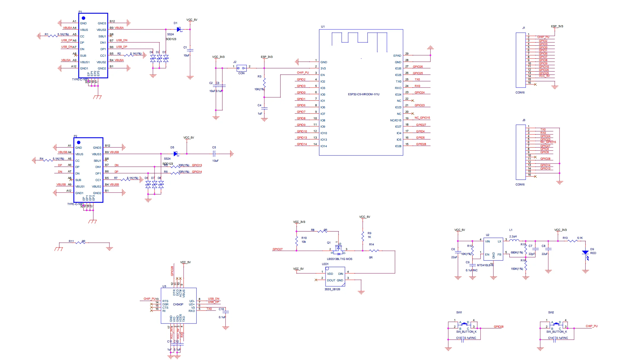This screenshot has width=644, height=360.
Task: Select the Q1 LBSS138LT1G MOSFET symbol
Action: (x=339, y=249)
